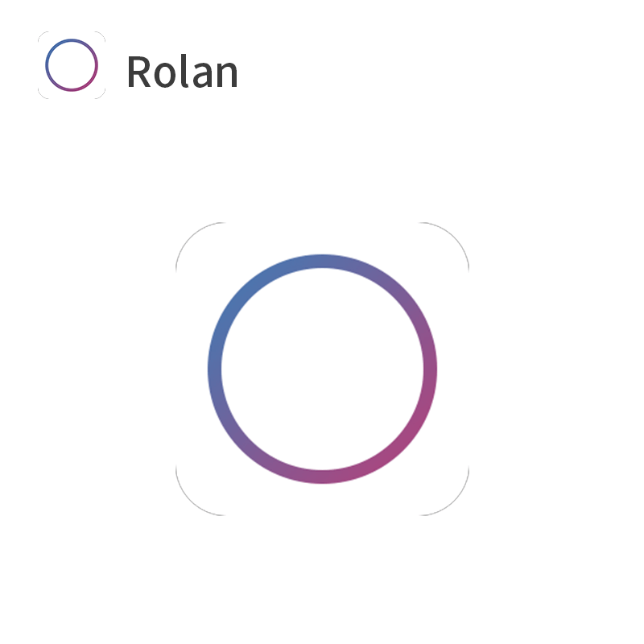
Task: Select the Rolan title text
Action: click(x=183, y=72)
